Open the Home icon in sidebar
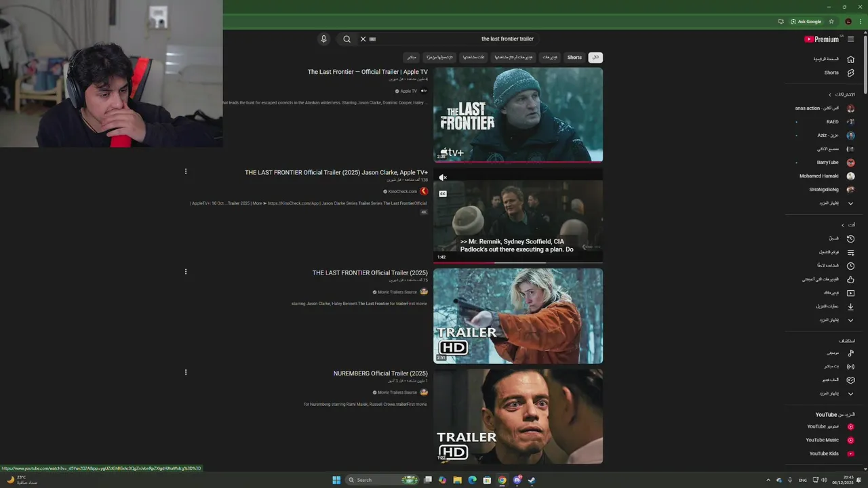The image size is (868, 488). [x=850, y=59]
